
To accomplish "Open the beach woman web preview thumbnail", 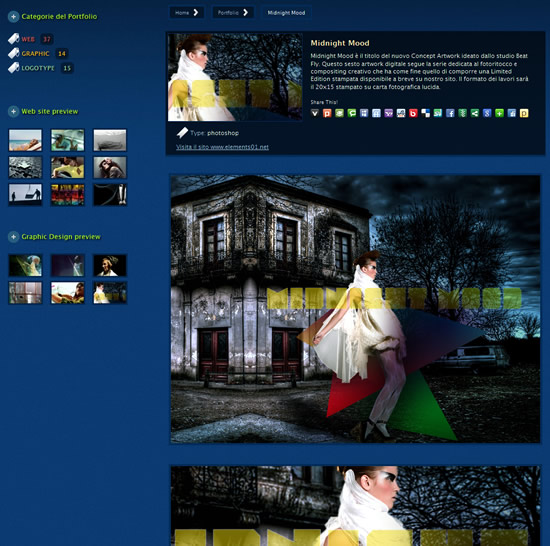I will pyautogui.click(x=25, y=140).
